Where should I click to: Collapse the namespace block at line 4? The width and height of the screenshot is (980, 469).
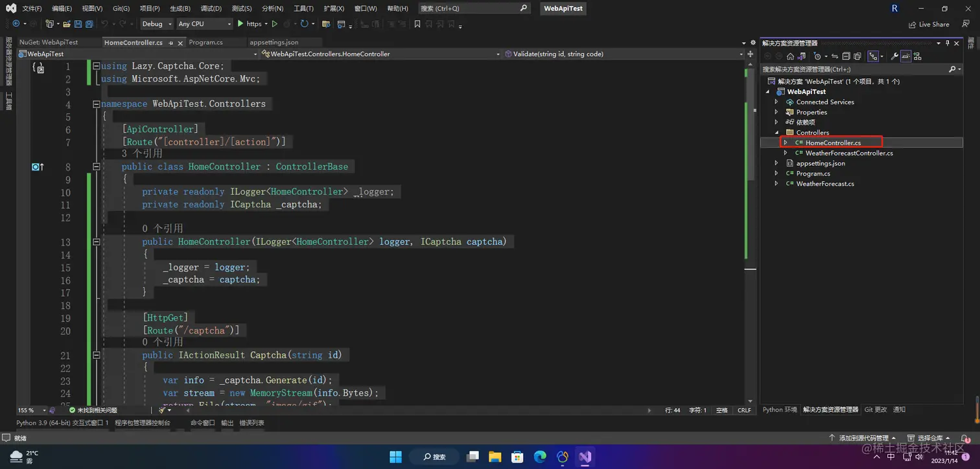pyautogui.click(x=97, y=104)
